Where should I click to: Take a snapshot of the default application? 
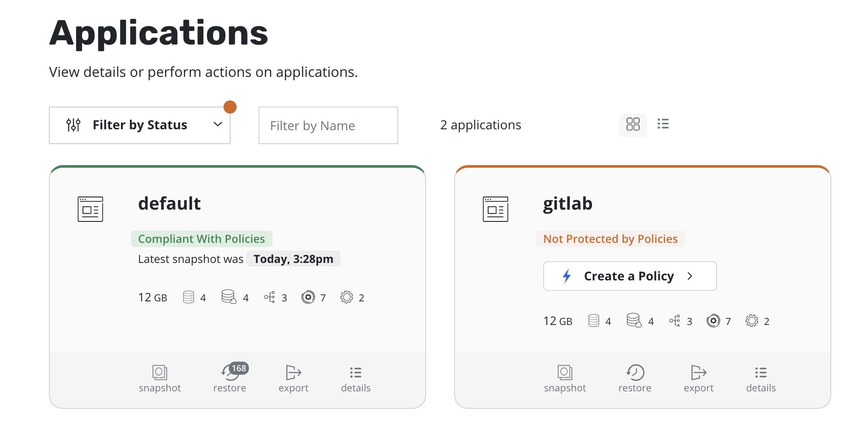(160, 378)
